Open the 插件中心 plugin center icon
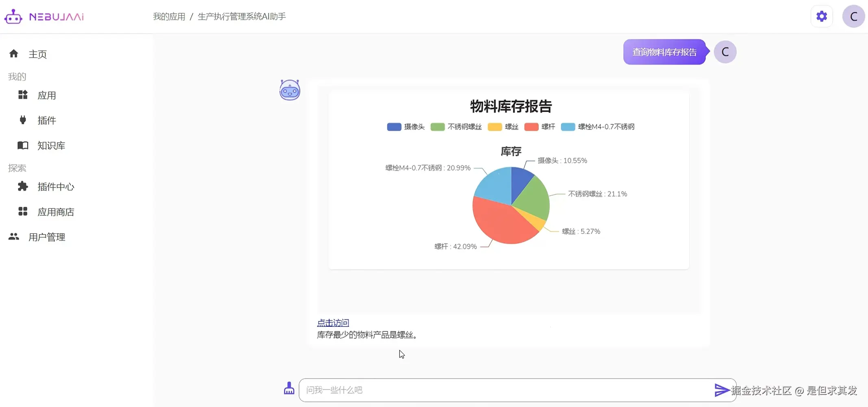 click(22, 186)
